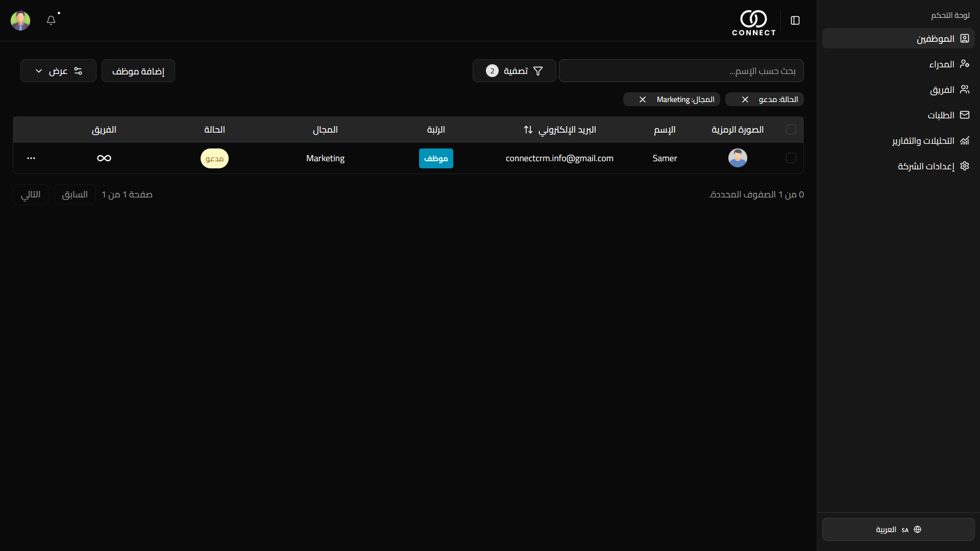
Task: Open the عرض view options dropdown
Action: (58, 71)
